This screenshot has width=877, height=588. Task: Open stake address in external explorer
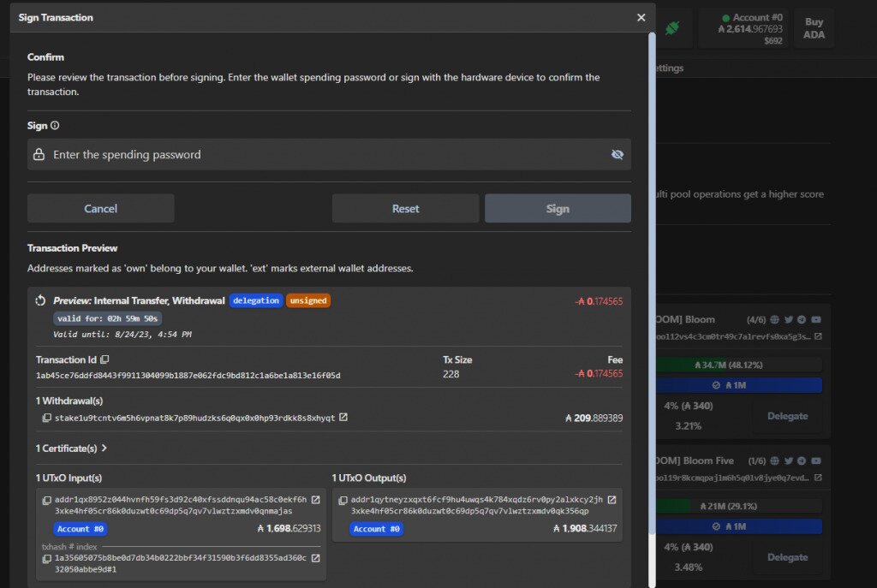coord(343,418)
